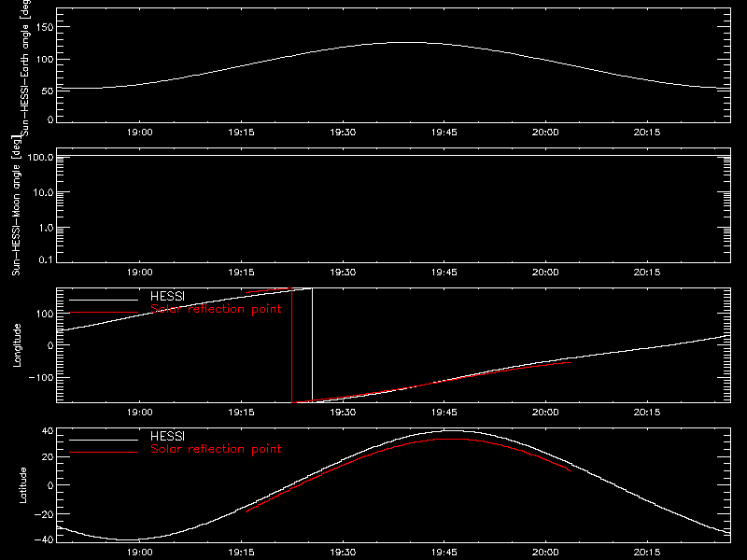
Task: Click red legend line in Longitude plot
Action: point(104,313)
